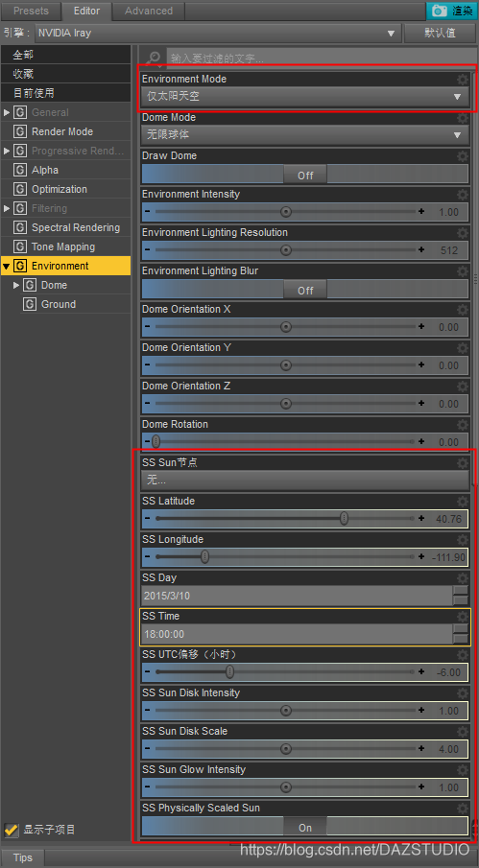This screenshot has height=868, width=479.
Task: Expand the Filtering category arrow
Action: coord(7,209)
